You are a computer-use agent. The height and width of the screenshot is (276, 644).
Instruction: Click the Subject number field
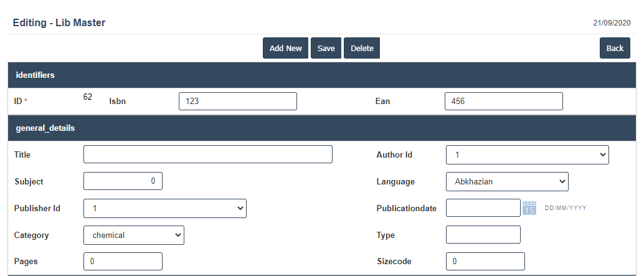pos(123,181)
